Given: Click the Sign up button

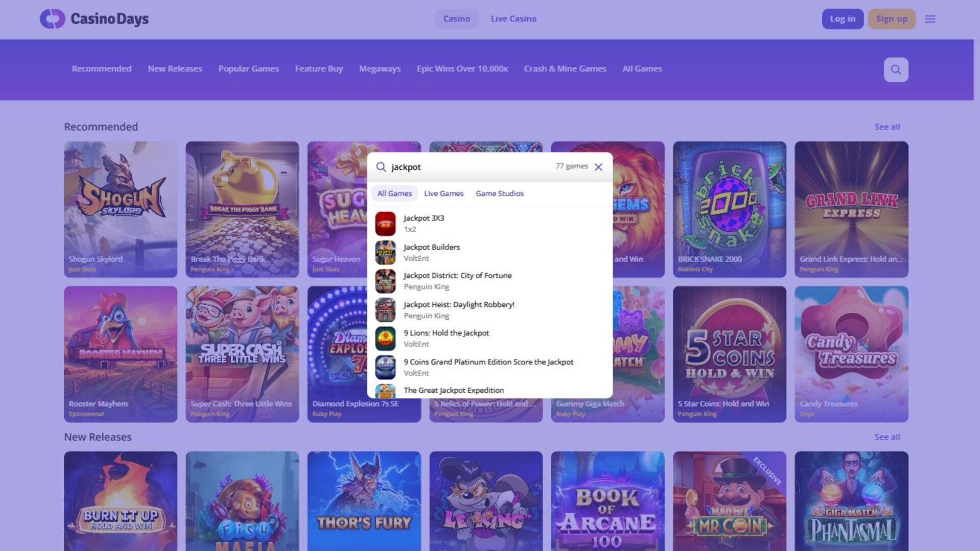Looking at the screenshot, I should 891,19.
